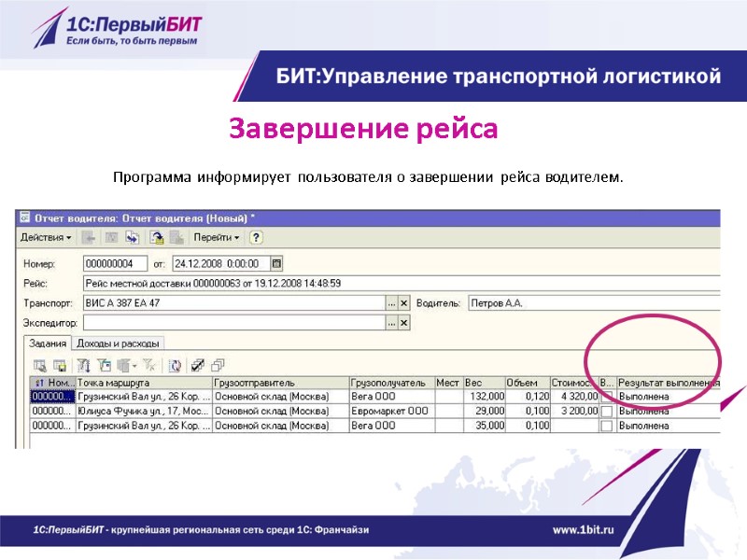Open the Действия dropdown menu

click(42, 238)
